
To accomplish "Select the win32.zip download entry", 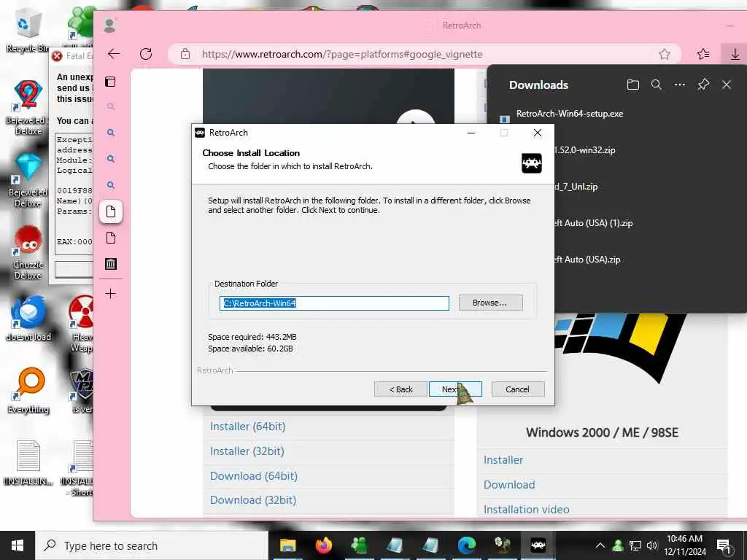I will tap(584, 150).
